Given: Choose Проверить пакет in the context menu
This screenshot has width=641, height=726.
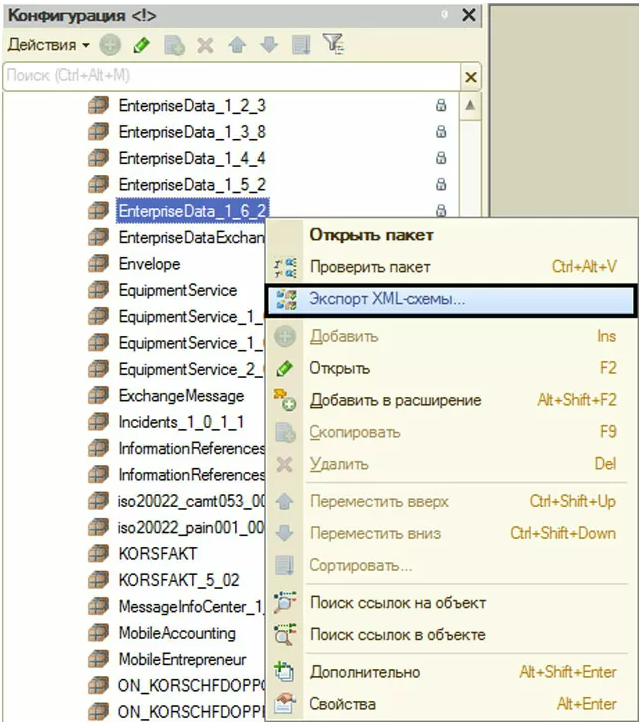Looking at the screenshot, I should tap(370, 267).
